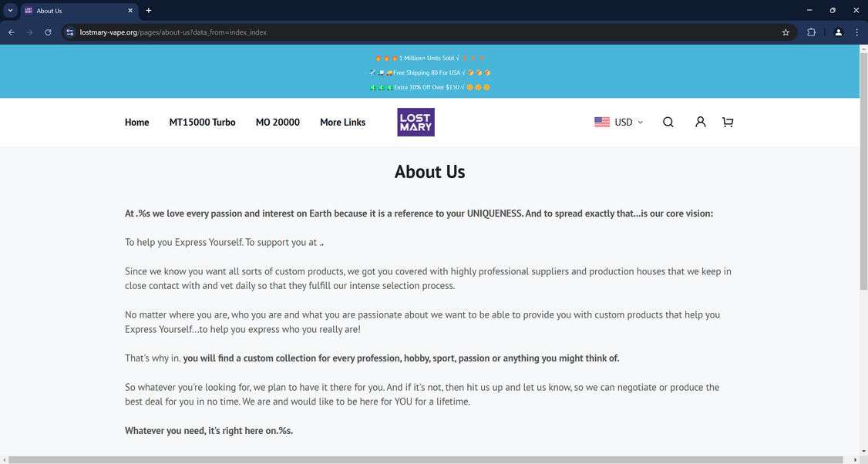Open the MT15000 Turbo menu item
Image resolution: width=868 pixels, height=464 pixels.
pos(202,122)
